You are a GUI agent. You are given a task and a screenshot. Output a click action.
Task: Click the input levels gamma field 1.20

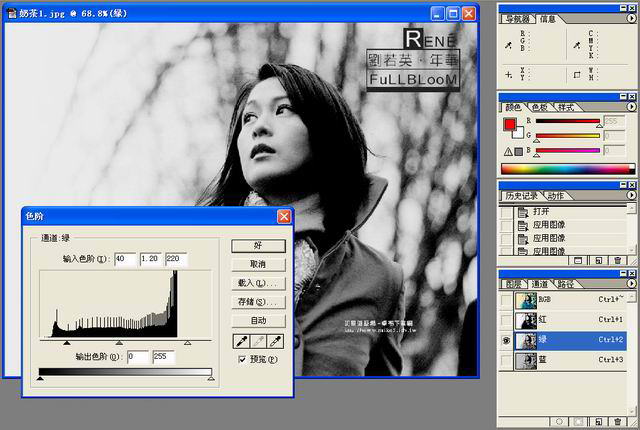[151, 259]
